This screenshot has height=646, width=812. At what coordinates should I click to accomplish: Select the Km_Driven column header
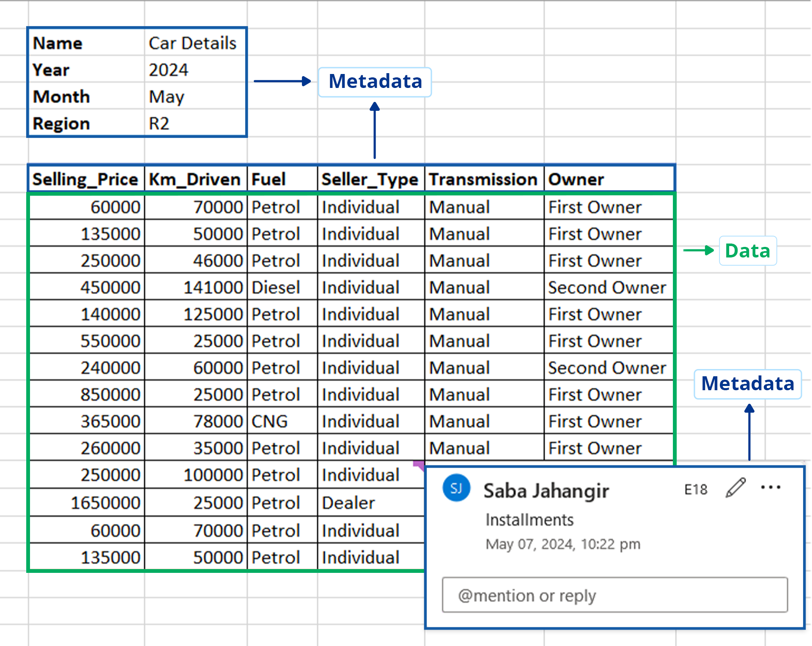coord(195,179)
